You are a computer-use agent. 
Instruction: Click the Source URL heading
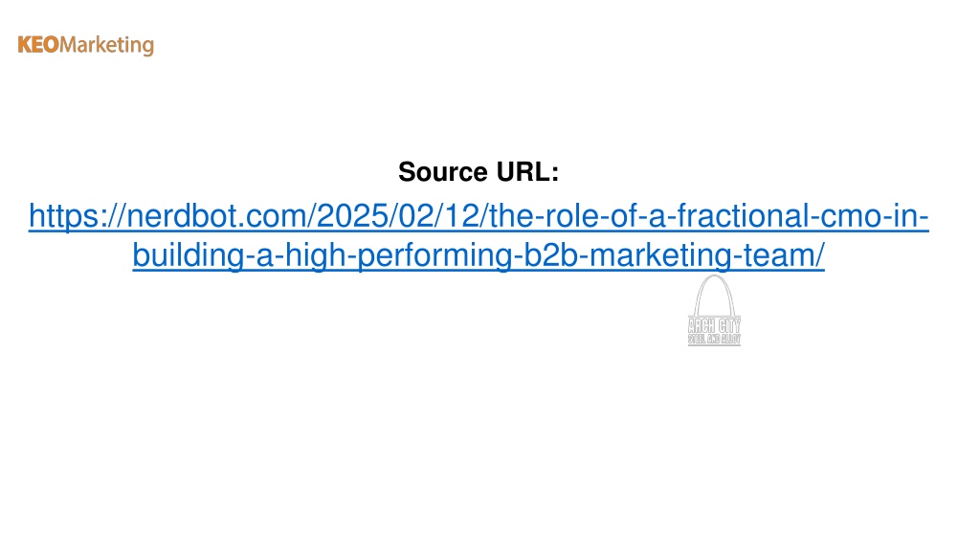pyautogui.click(x=479, y=172)
